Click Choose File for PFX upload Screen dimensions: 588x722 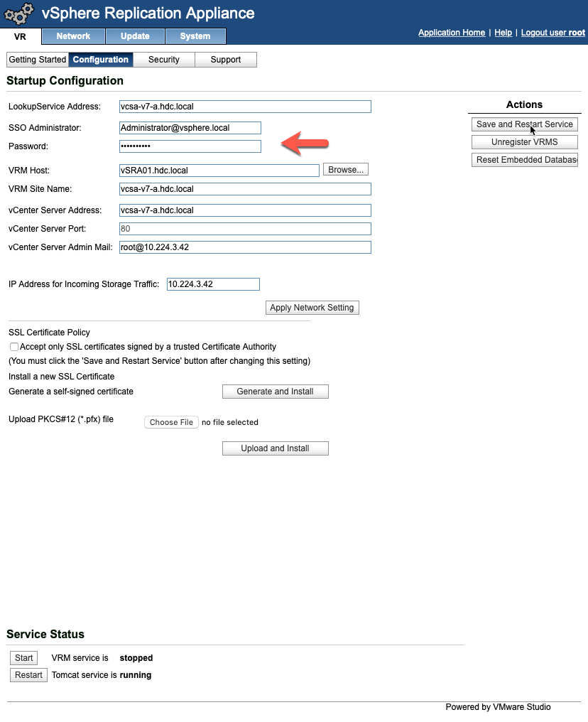171,422
